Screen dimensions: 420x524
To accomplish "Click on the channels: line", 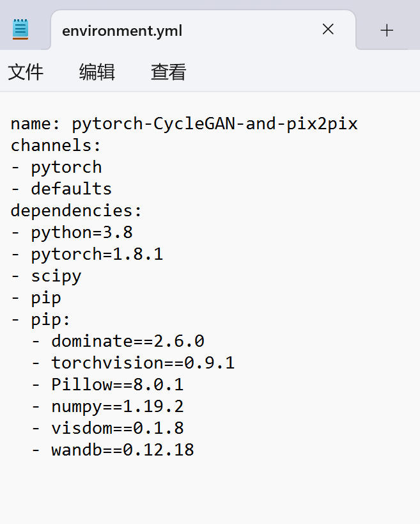I will pyautogui.click(x=56, y=145).
